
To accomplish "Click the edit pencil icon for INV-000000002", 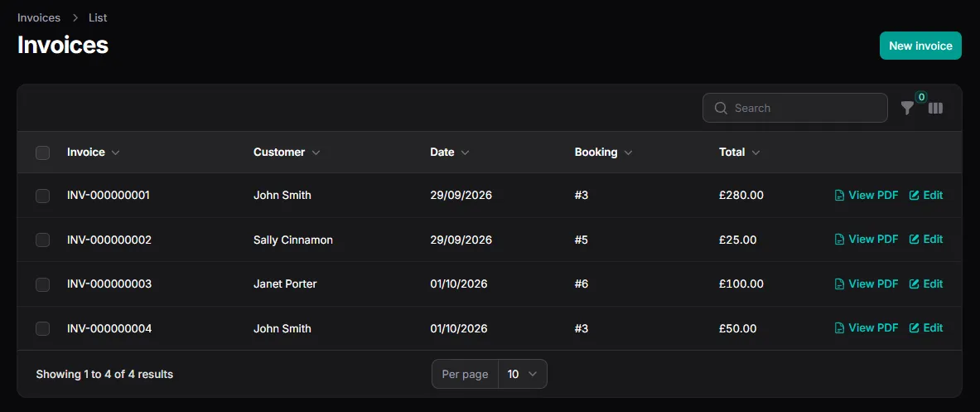I will [915, 240].
